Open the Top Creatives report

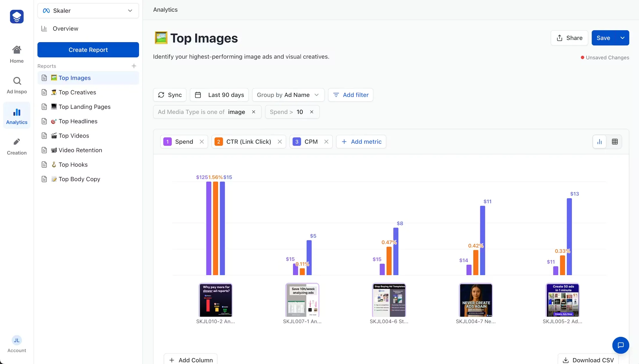pyautogui.click(x=77, y=92)
